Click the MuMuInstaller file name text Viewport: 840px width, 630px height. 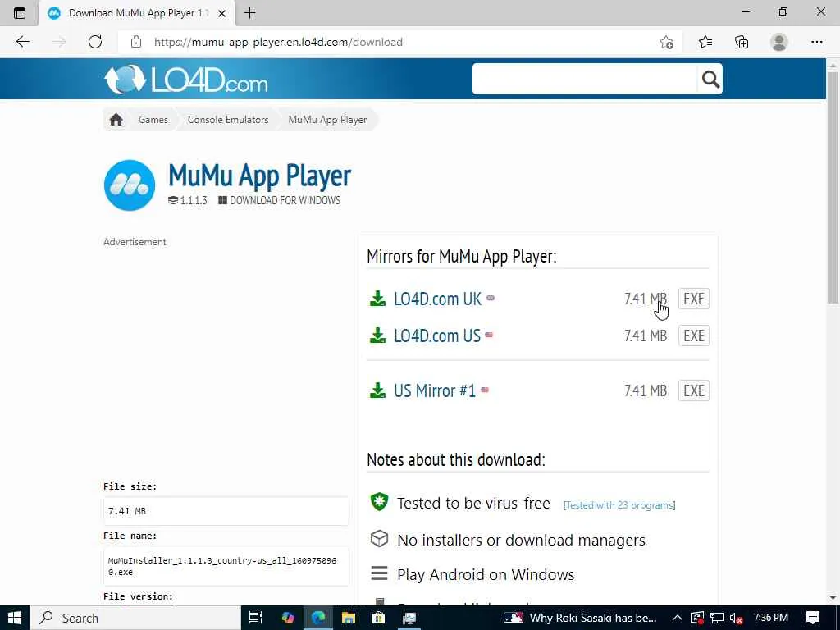point(221,566)
